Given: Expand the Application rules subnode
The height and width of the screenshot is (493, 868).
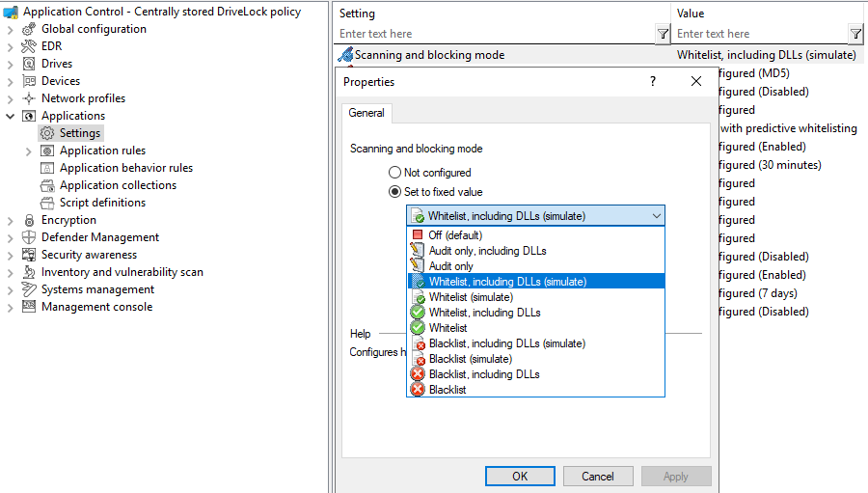Looking at the screenshot, I should (x=29, y=151).
